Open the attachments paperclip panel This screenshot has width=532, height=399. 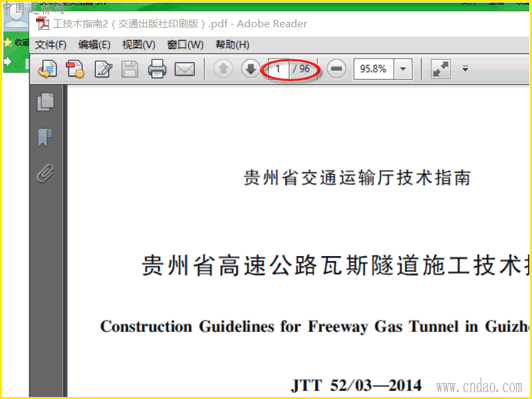pyautogui.click(x=45, y=174)
